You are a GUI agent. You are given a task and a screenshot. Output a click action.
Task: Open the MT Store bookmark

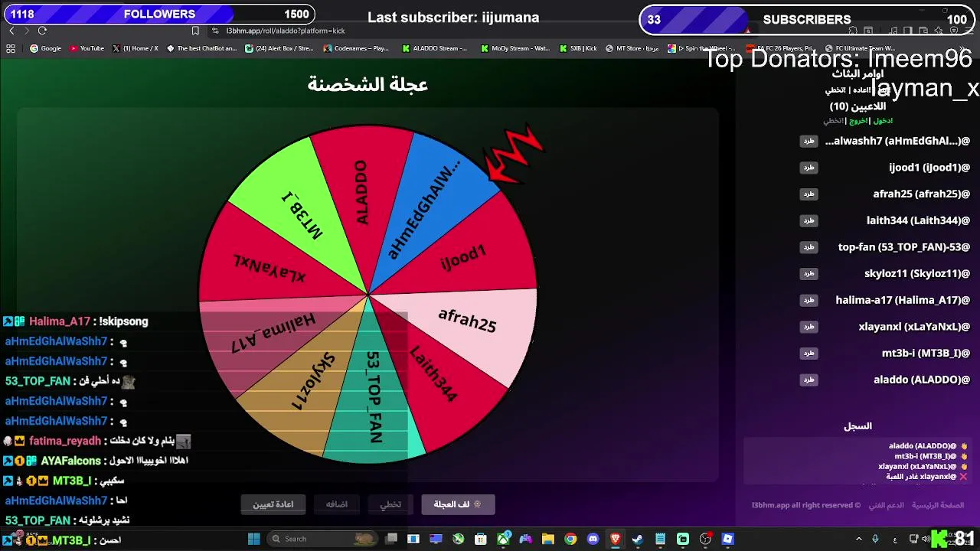(x=632, y=48)
